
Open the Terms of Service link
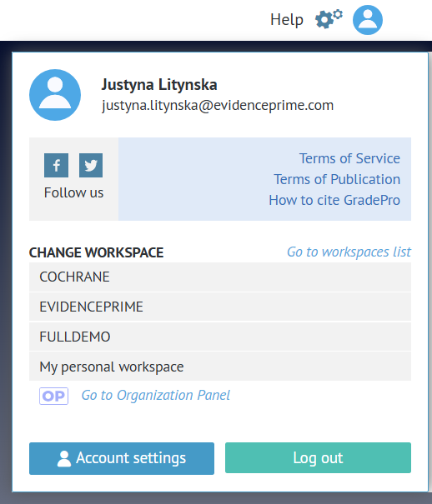point(349,158)
